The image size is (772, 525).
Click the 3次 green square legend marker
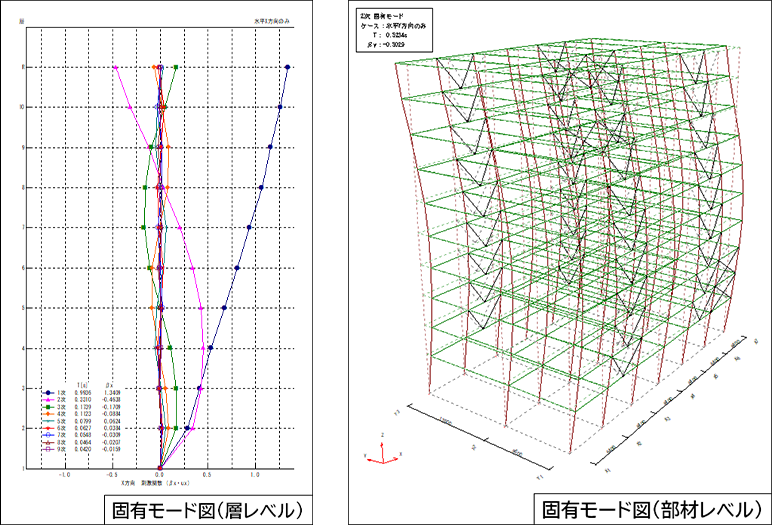point(48,407)
